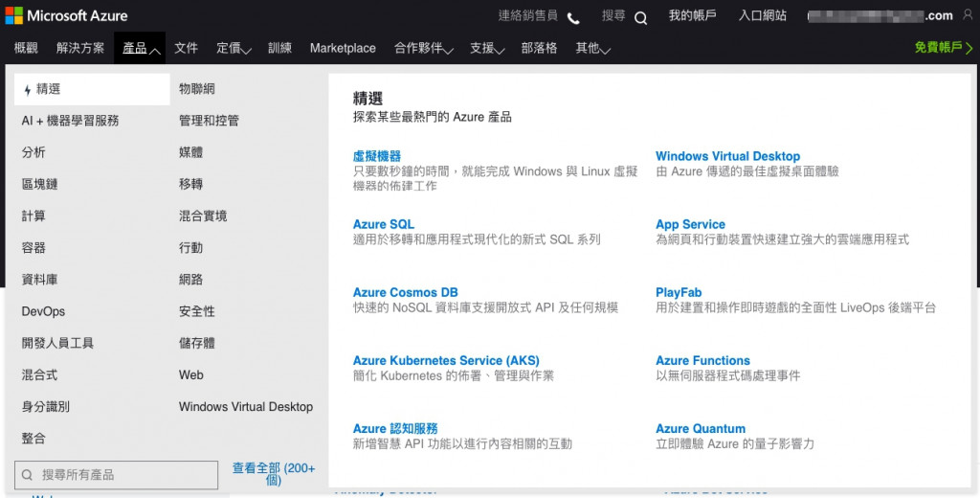Open the 部落格 nav item
Viewport: 980px width, 498px height.
[x=539, y=48]
